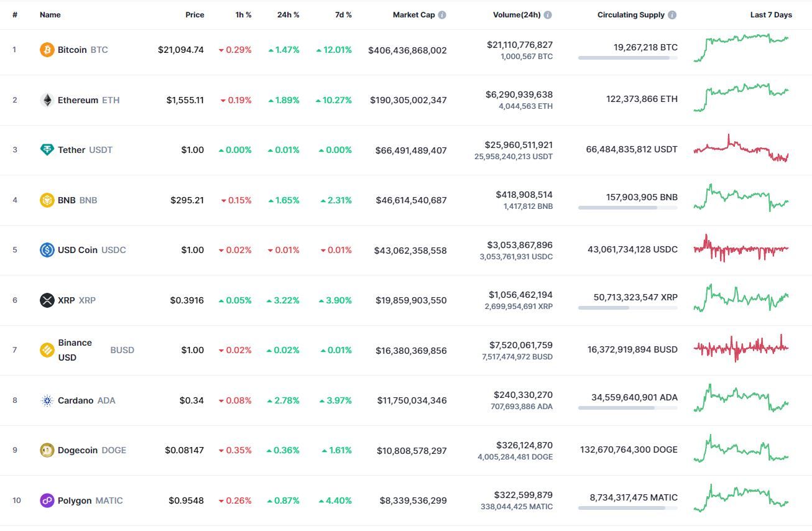Sort by the Name column header

[x=50, y=15]
